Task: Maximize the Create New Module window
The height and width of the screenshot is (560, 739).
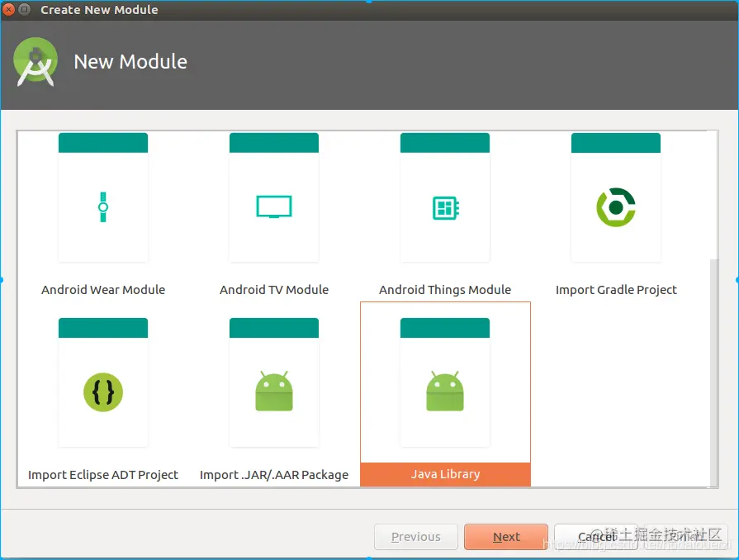Action: (x=25, y=9)
